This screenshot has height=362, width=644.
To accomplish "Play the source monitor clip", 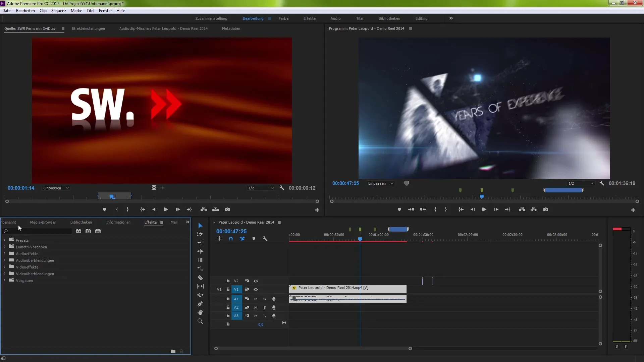I will (166, 209).
